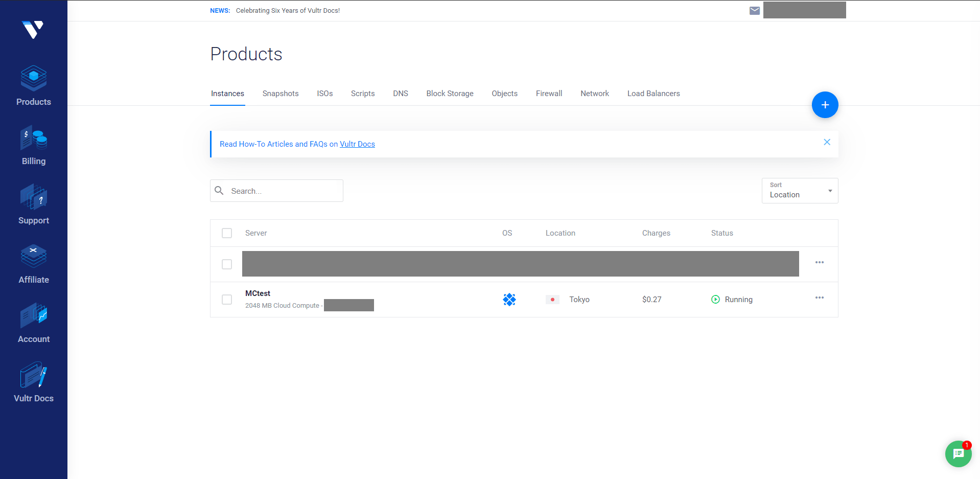Click the Vultr logo
The image size is (980, 479).
pyautogui.click(x=33, y=30)
